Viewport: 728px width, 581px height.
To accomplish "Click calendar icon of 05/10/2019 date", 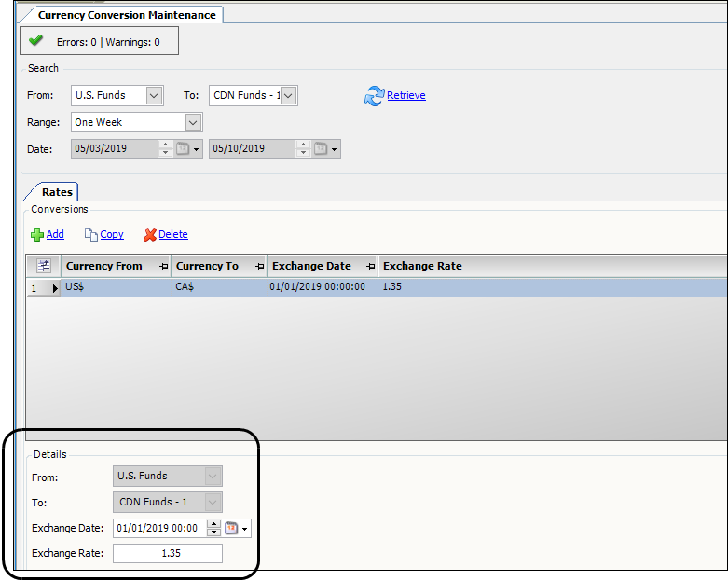I will point(321,149).
